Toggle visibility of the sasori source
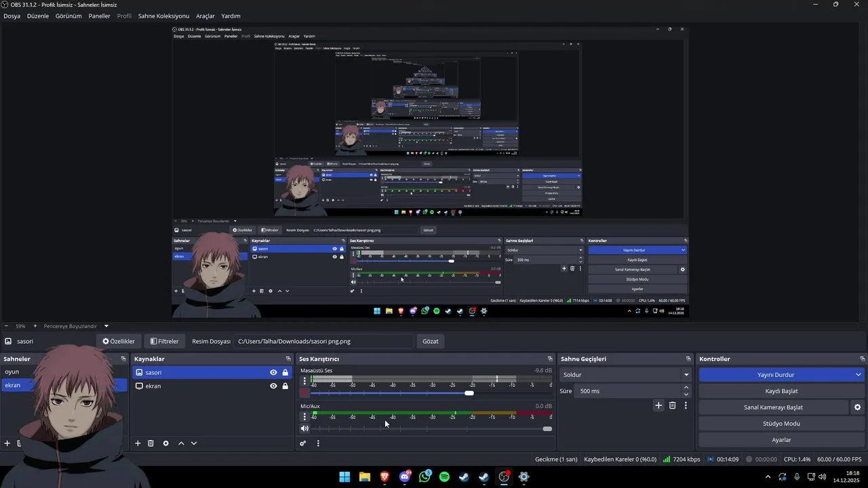The width and height of the screenshot is (868, 488). coord(273,372)
